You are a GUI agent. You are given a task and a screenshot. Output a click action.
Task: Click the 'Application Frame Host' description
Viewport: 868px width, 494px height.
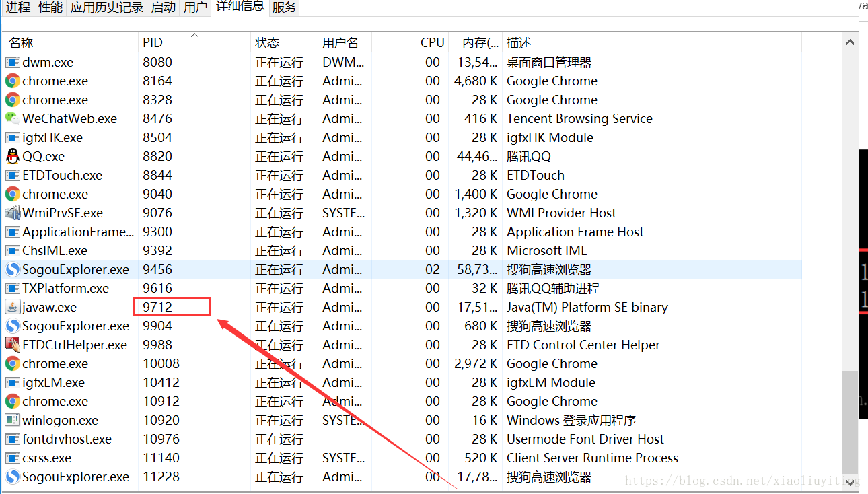click(x=575, y=232)
